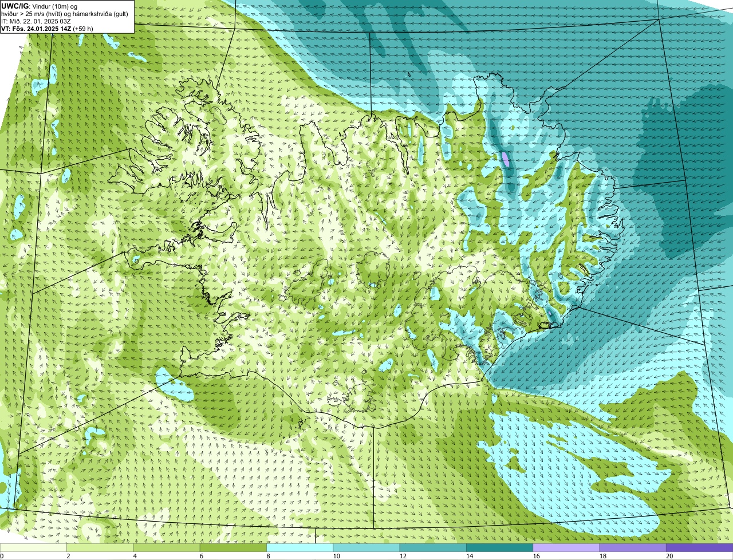Click the '18' label on the wind scale

pos(603,556)
